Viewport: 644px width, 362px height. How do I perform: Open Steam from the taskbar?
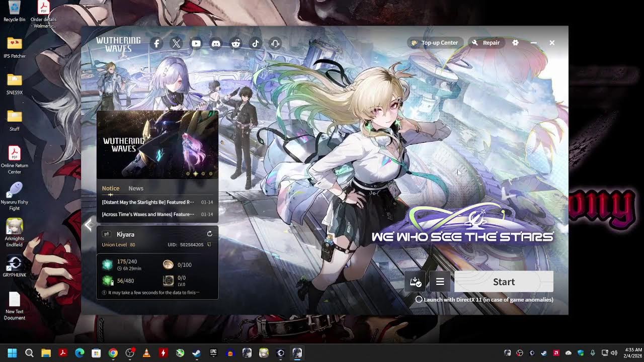pyautogui.click(x=197, y=353)
